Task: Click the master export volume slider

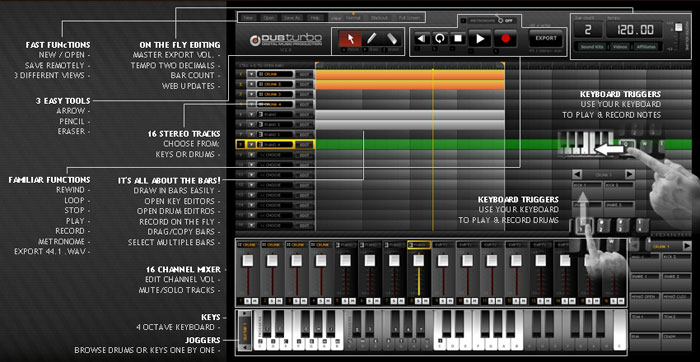Action: [x=679, y=27]
